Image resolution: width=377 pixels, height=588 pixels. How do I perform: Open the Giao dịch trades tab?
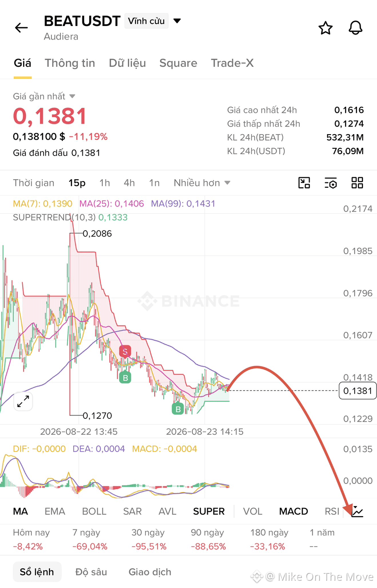(150, 572)
